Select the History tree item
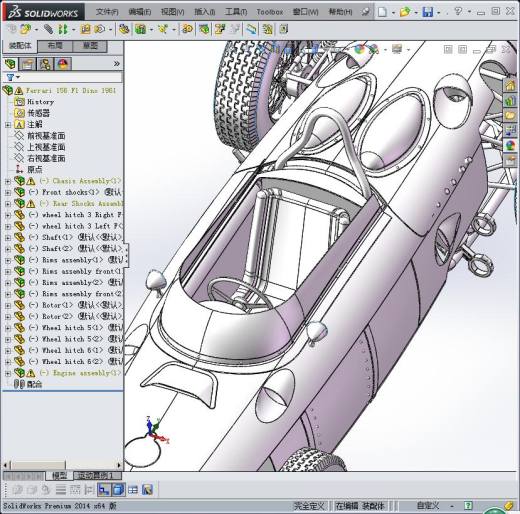The image size is (520, 514). pyautogui.click(x=40, y=102)
